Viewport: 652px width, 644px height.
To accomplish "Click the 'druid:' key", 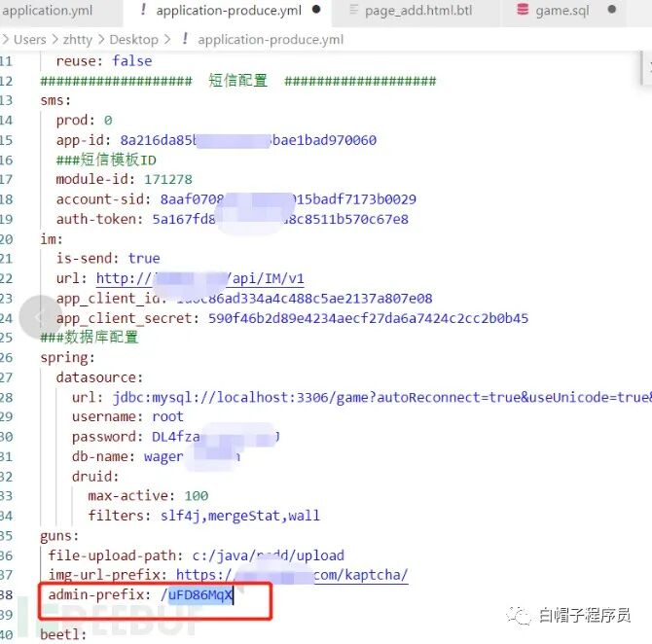I will coord(95,477).
